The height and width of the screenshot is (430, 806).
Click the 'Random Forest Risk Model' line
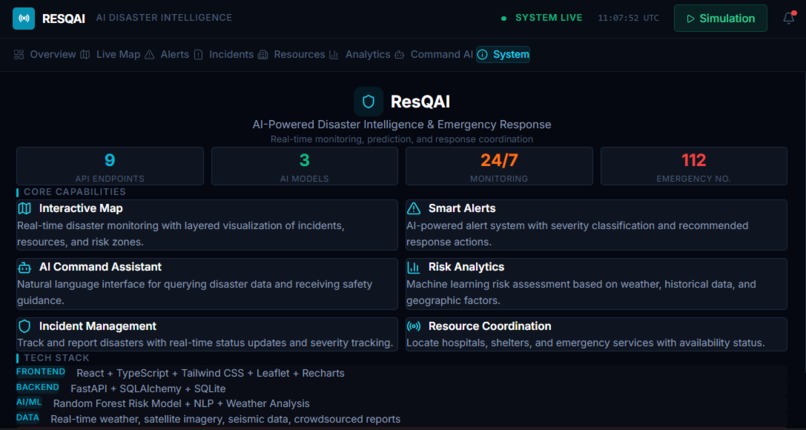[181, 404]
